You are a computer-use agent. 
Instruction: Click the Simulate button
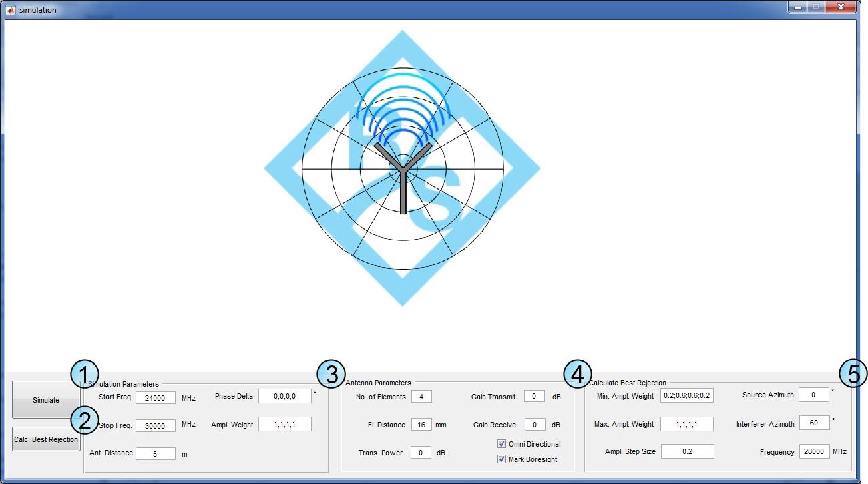pos(46,400)
